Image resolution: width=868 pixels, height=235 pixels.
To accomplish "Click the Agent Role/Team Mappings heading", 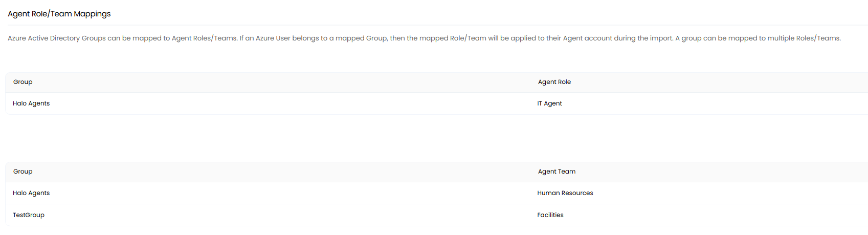I will 59,14.
